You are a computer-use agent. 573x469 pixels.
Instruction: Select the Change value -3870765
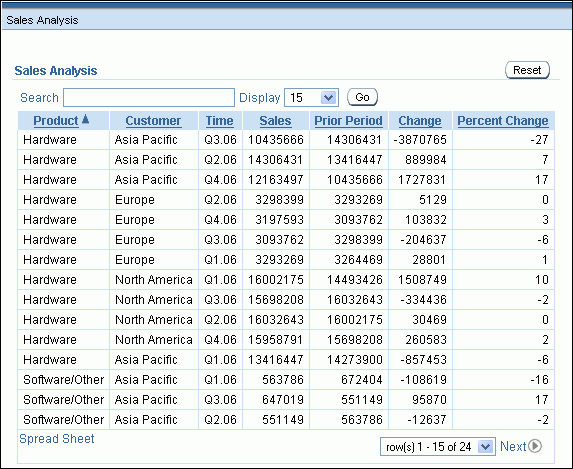pyautogui.click(x=420, y=140)
